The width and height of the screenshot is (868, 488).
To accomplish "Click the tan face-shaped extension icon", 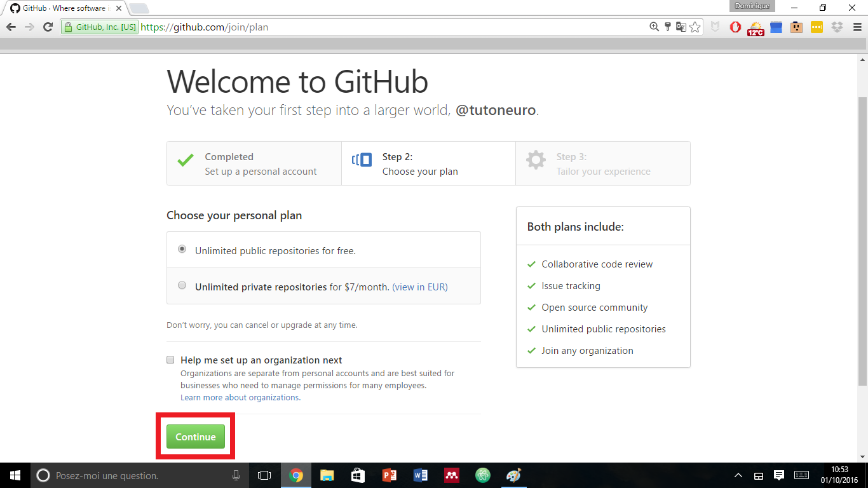I will (796, 27).
